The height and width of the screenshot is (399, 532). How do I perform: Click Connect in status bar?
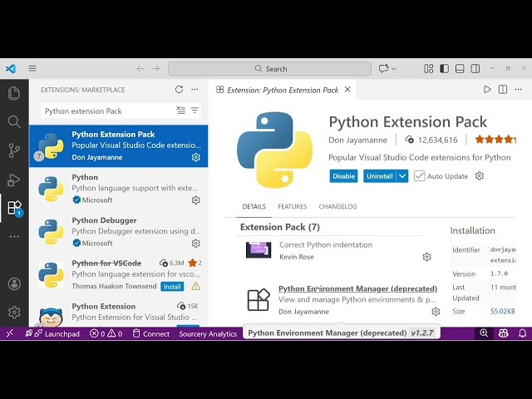(x=151, y=333)
